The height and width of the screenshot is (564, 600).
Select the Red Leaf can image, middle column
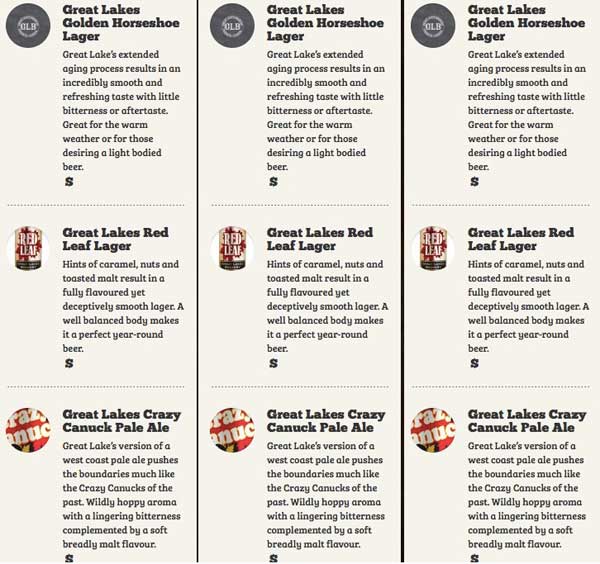[233, 248]
